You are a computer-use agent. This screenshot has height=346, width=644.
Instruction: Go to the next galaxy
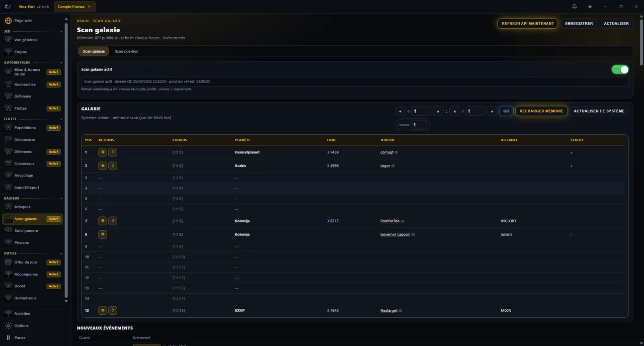438,111
